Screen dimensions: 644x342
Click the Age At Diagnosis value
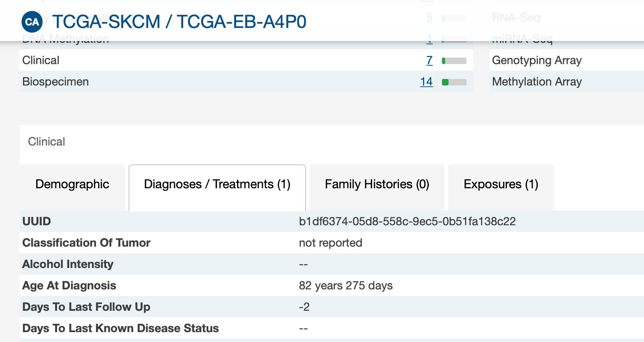click(x=346, y=286)
